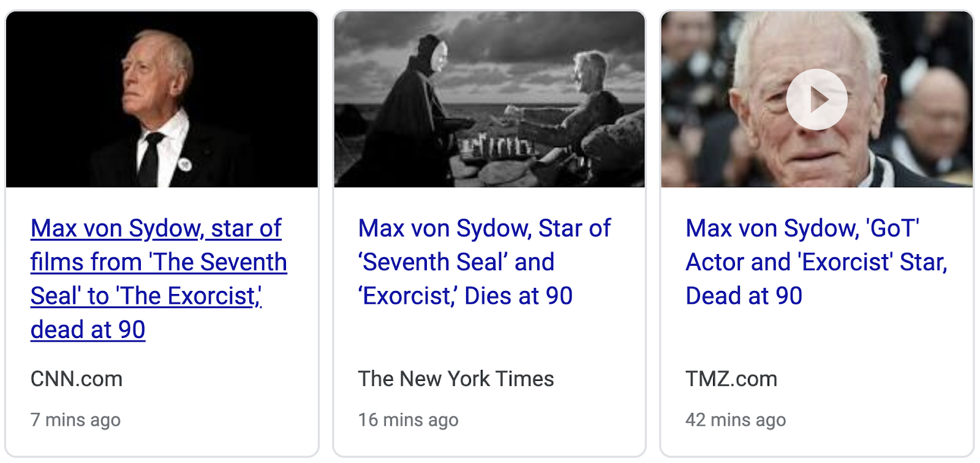The width and height of the screenshot is (980, 463).
Task: Click 'Dies at 90' in Times headline
Action: click(x=518, y=296)
